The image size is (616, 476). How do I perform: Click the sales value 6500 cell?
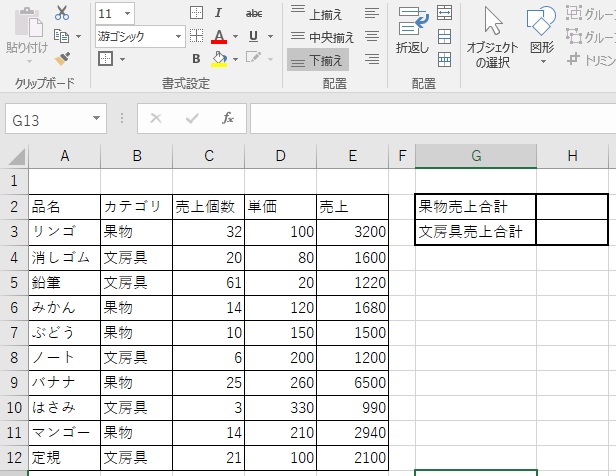point(352,383)
